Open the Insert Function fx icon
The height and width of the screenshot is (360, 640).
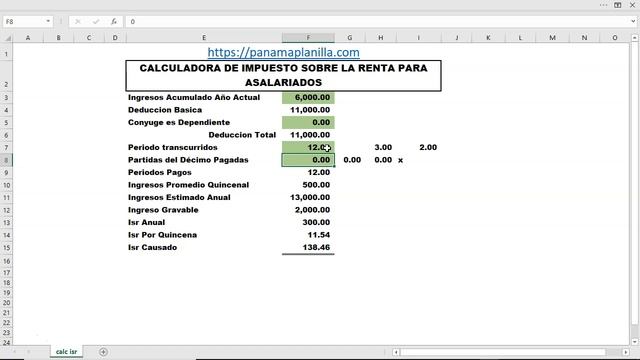[x=113, y=22]
